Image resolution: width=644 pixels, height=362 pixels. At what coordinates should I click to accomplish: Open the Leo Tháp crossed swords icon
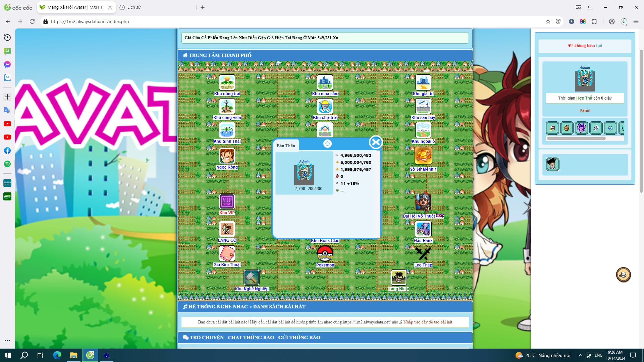[x=423, y=254]
